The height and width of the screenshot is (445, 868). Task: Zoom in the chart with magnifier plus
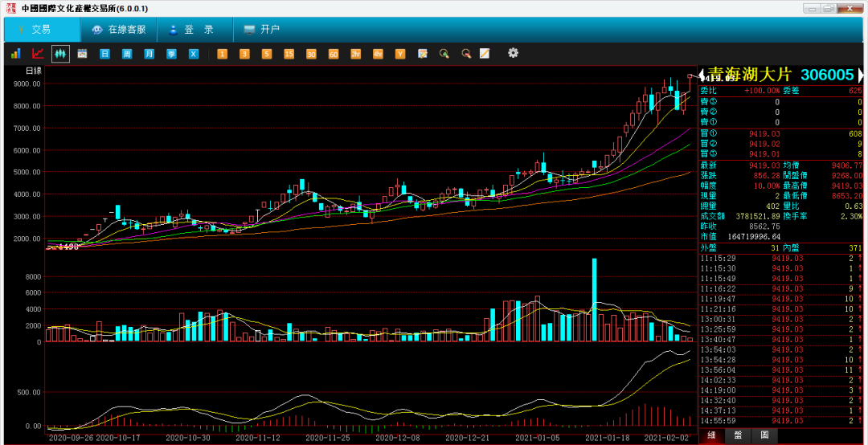tap(444, 54)
